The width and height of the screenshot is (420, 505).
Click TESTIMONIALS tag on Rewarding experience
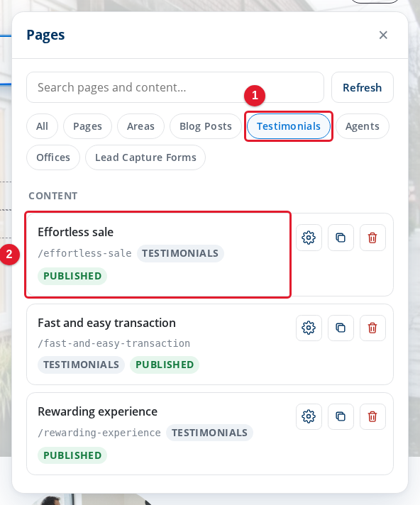coord(210,433)
